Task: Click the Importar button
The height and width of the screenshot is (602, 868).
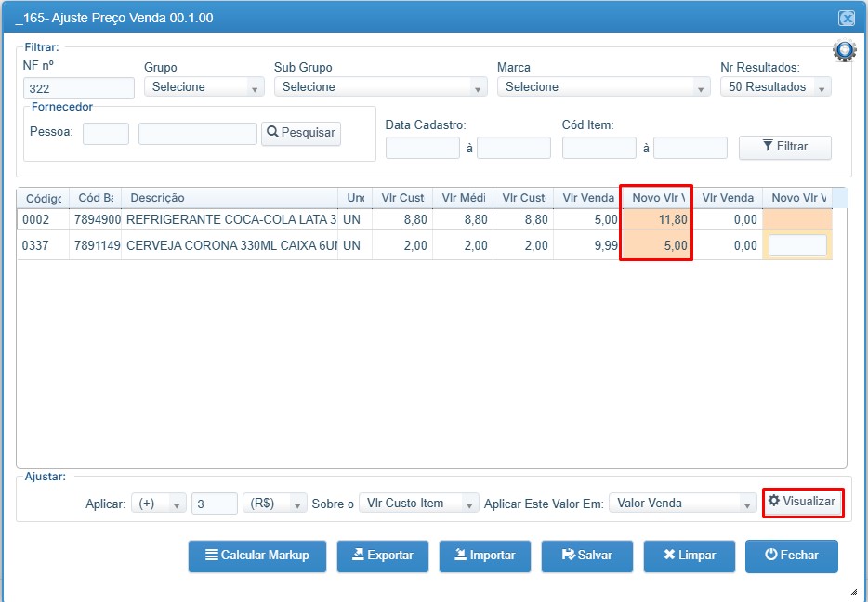Action: 485,556
